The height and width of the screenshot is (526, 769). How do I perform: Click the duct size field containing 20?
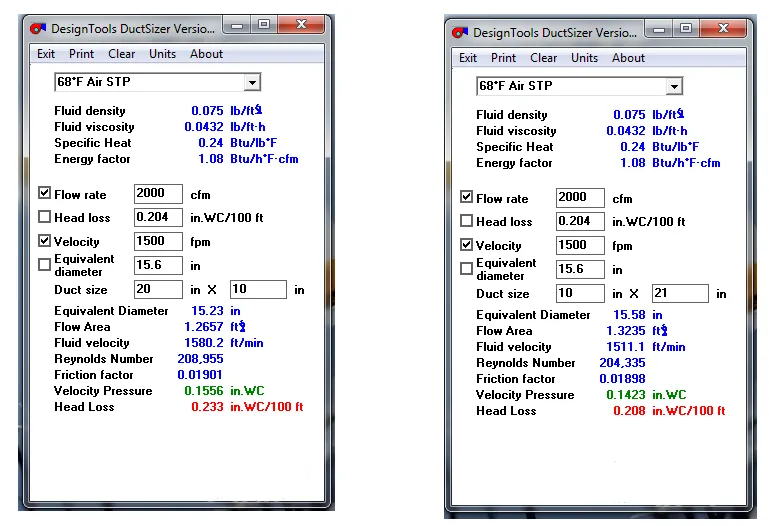point(158,290)
